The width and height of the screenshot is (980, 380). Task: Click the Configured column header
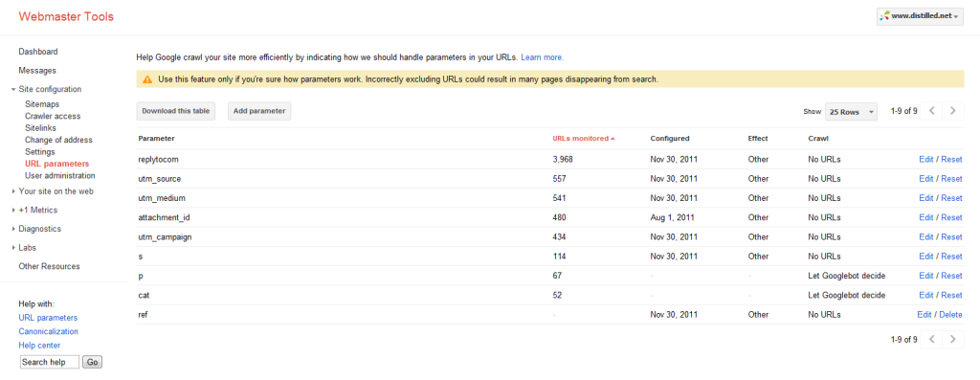[x=670, y=138]
